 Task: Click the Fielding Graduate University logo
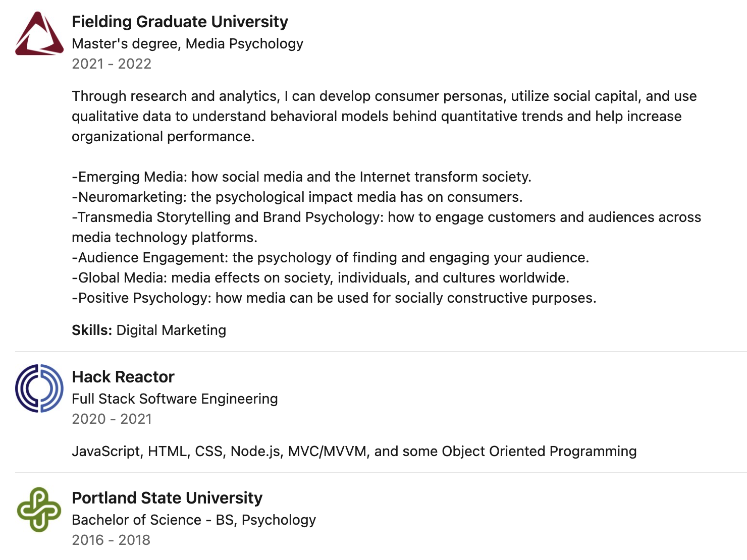point(39,34)
